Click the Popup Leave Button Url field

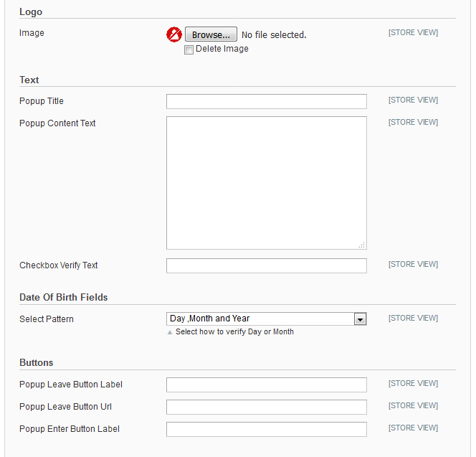pos(266,407)
